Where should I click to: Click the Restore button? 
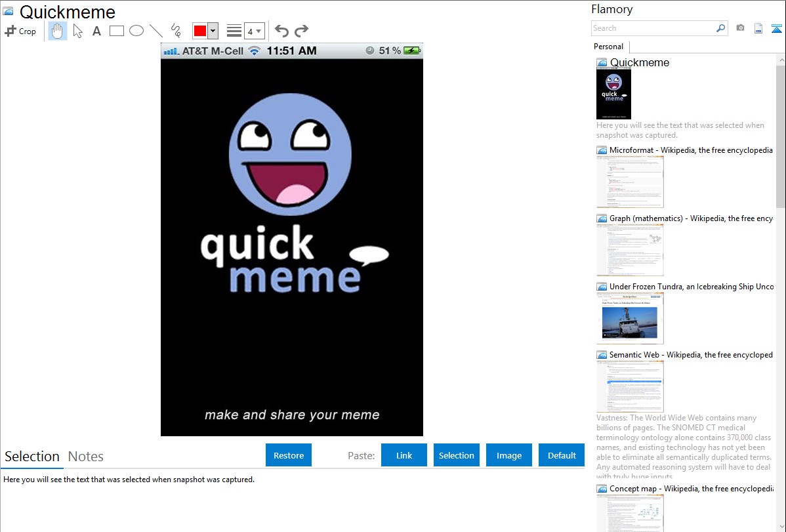(289, 455)
